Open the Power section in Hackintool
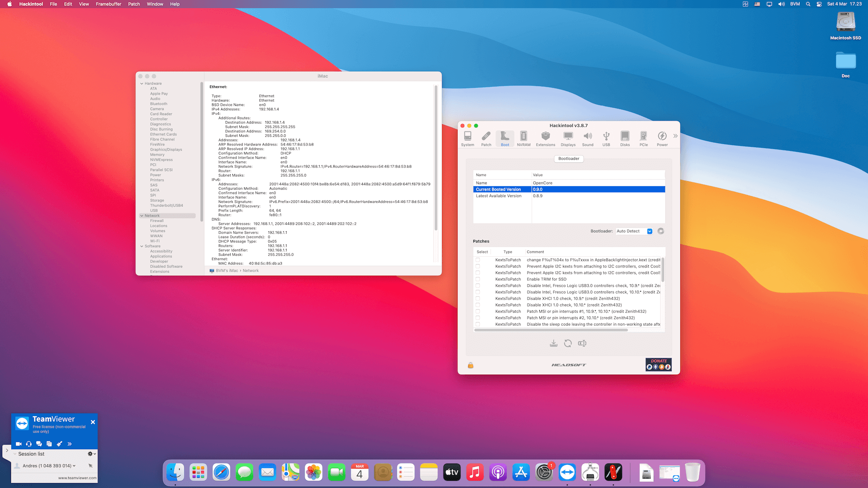This screenshot has height=488, width=868. coord(662,139)
